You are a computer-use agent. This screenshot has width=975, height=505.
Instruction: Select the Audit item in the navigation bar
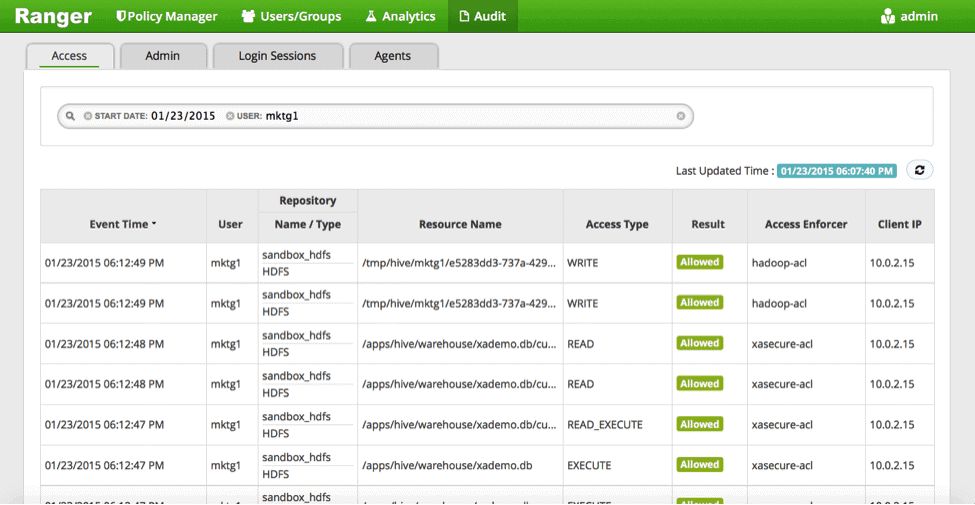click(482, 16)
